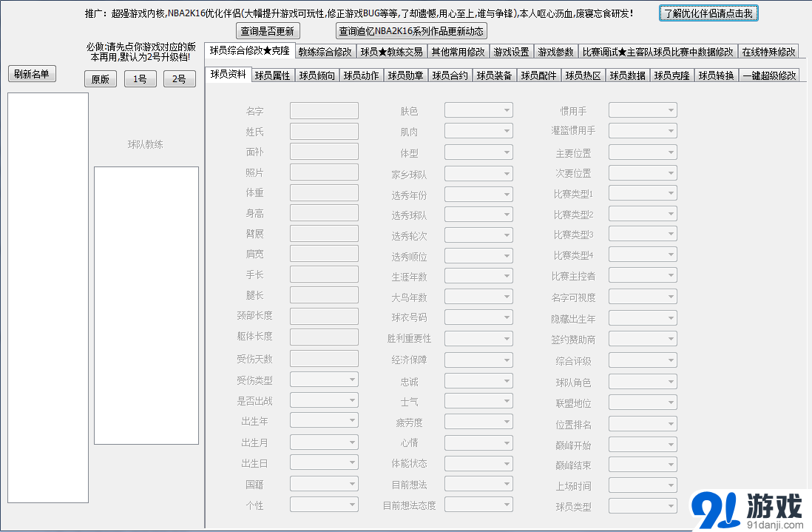
Task: Click the 照片 input field
Action: pos(324,172)
